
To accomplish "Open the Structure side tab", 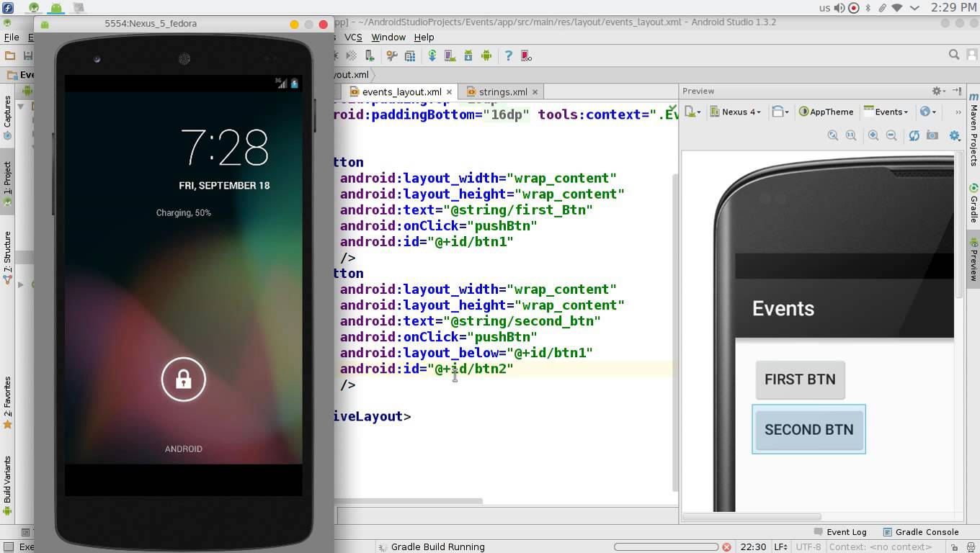I will click(7, 257).
